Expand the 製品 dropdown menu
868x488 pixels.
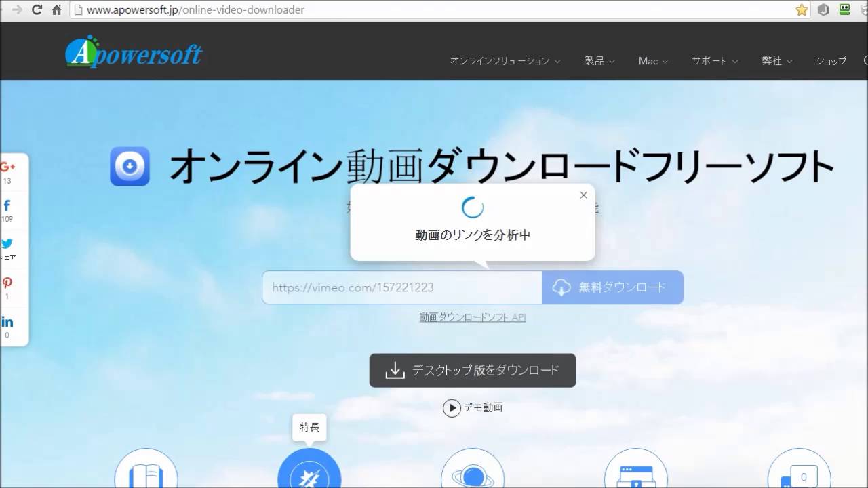[600, 61]
